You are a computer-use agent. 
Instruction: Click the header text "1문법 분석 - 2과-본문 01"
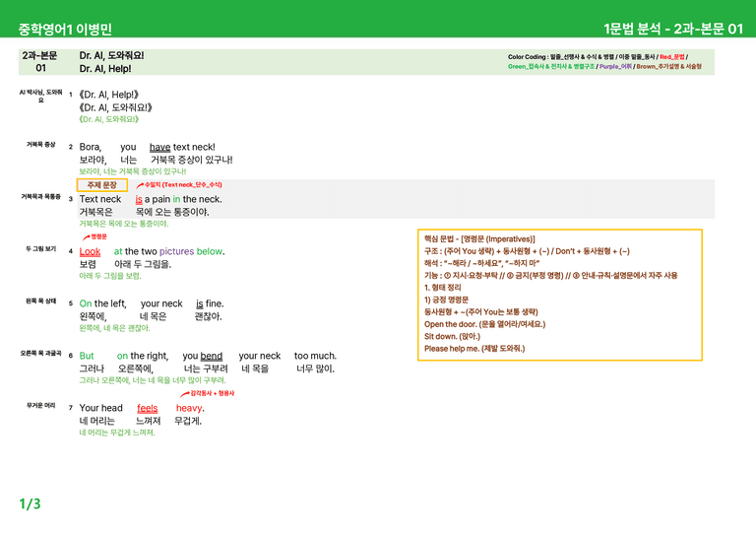coord(673,29)
